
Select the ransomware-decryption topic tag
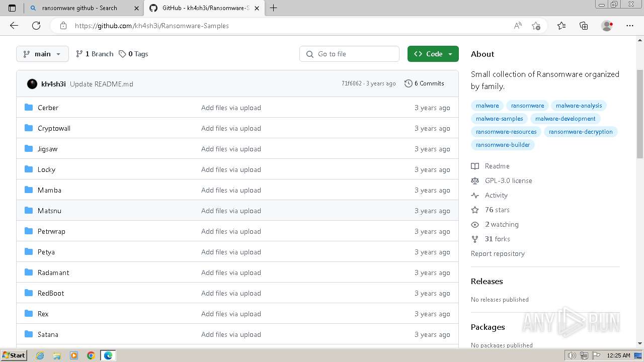[581, 132]
